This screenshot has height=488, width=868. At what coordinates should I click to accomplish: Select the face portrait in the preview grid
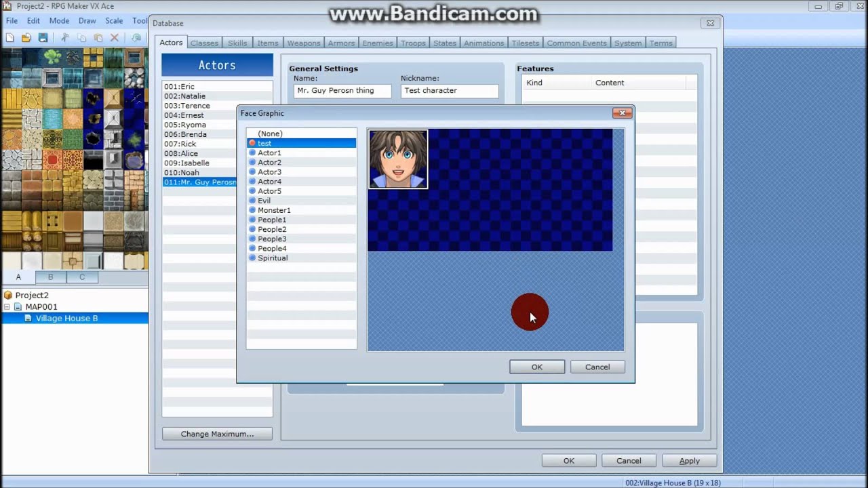[398, 159]
